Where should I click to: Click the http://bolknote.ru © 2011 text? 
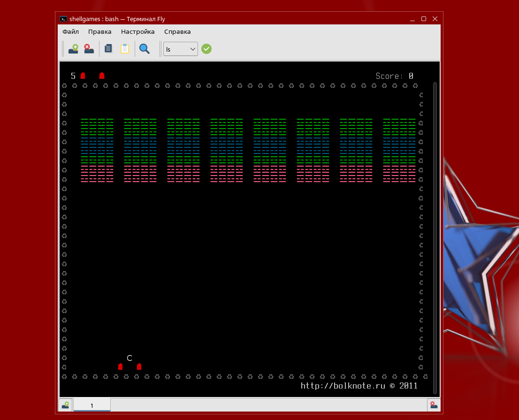click(x=359, y=386)
